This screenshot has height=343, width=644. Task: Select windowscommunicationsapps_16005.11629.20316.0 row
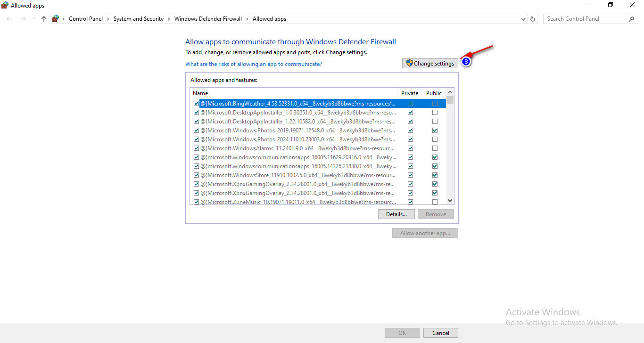click(318, 157)
